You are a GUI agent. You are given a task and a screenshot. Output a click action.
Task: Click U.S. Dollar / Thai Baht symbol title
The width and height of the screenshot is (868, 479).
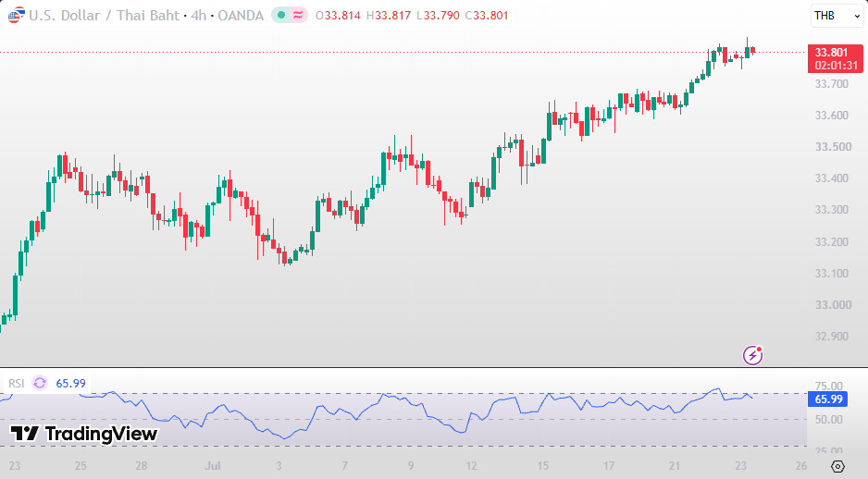click(x=105, y=16)
